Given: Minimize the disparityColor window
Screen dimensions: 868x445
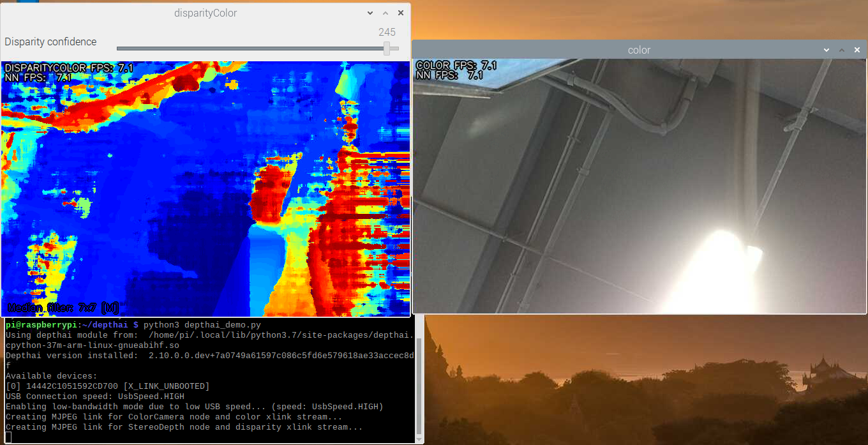Looking at the screenshot, I should click(370, 13).
